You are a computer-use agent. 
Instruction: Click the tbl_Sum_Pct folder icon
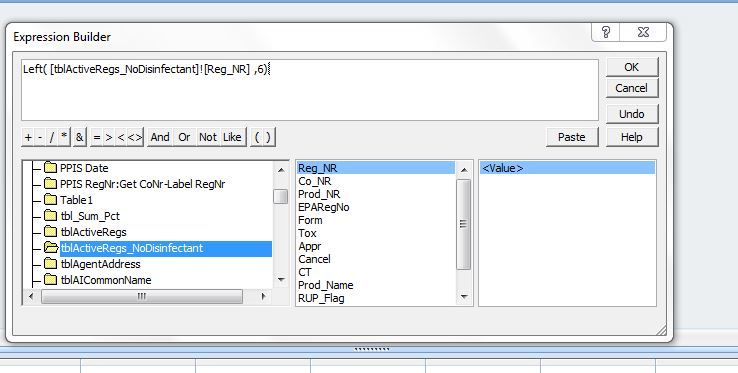pos(50,216)
